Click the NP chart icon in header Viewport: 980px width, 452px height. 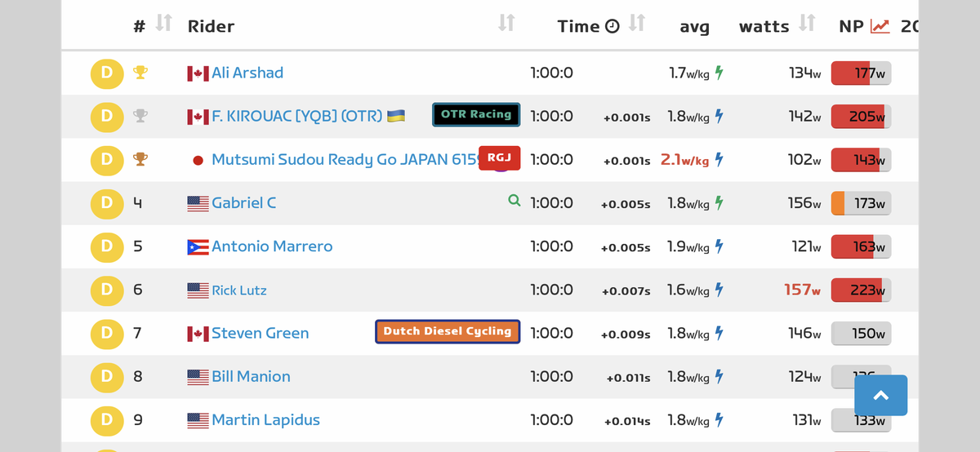[x=880, y=26]
